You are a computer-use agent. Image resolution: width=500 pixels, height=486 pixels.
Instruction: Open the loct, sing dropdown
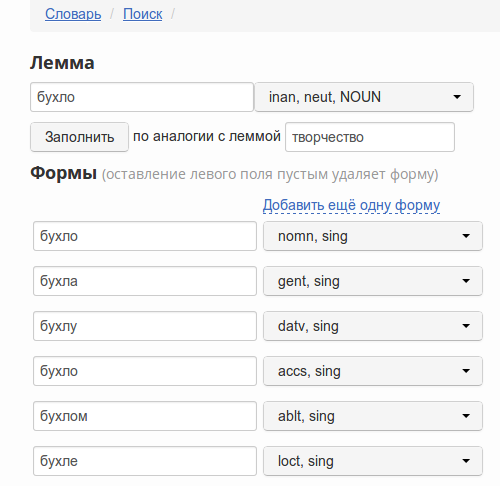coord(373,461)
